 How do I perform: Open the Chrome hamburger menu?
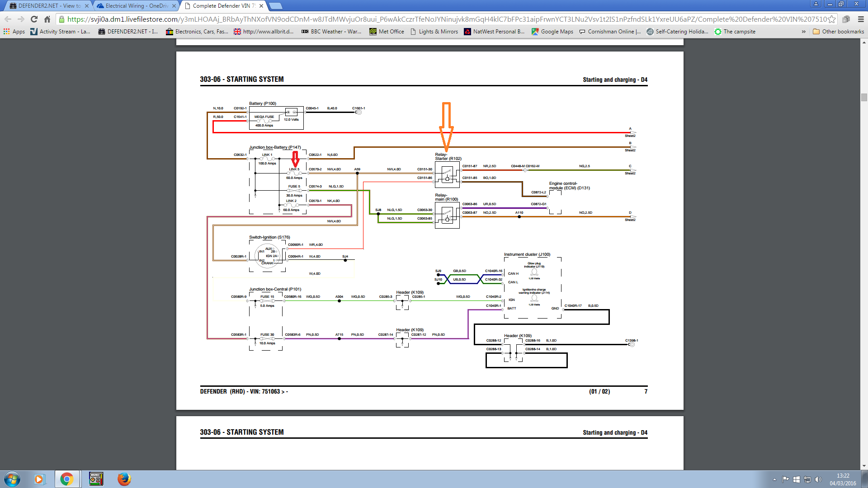click(860, 19)
